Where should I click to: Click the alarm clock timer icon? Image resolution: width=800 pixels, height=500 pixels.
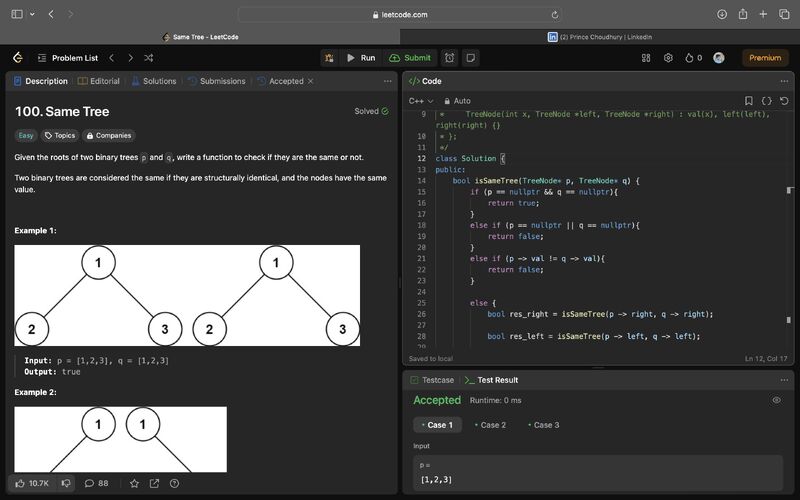[450, 58]
